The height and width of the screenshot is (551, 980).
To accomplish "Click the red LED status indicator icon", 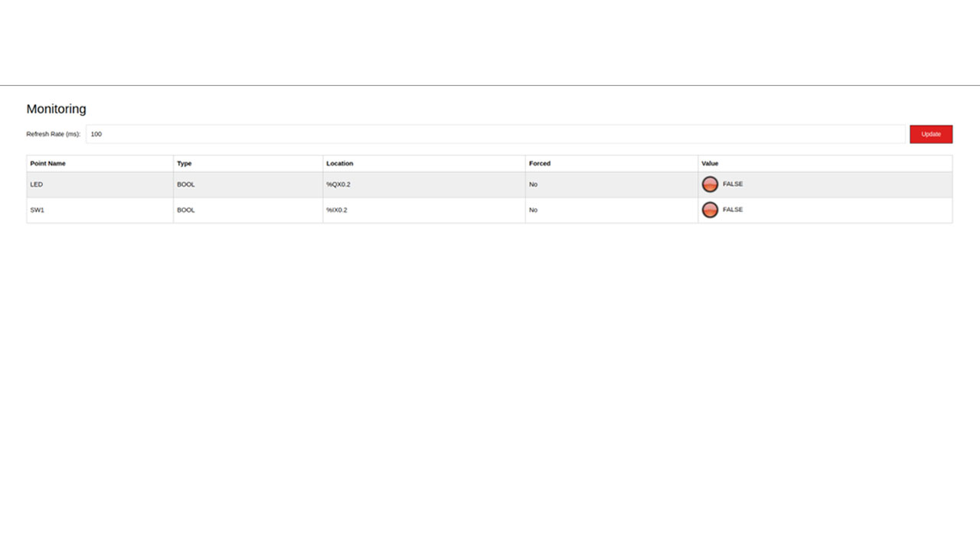I will pos(710,184).
